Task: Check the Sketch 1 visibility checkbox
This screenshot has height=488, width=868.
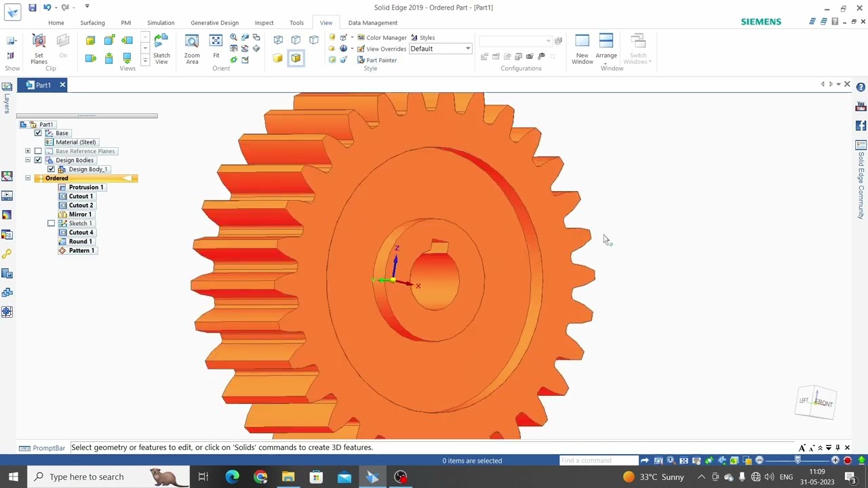Action: 51,223
